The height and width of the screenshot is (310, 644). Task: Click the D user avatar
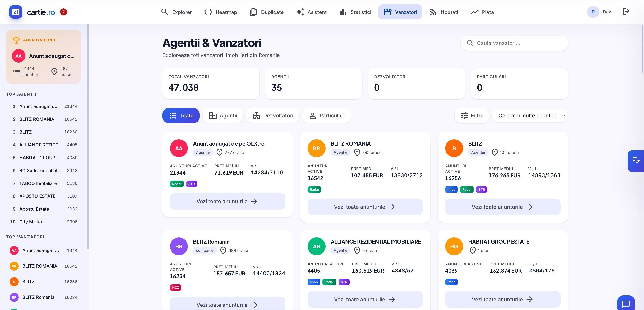[593, 12]
